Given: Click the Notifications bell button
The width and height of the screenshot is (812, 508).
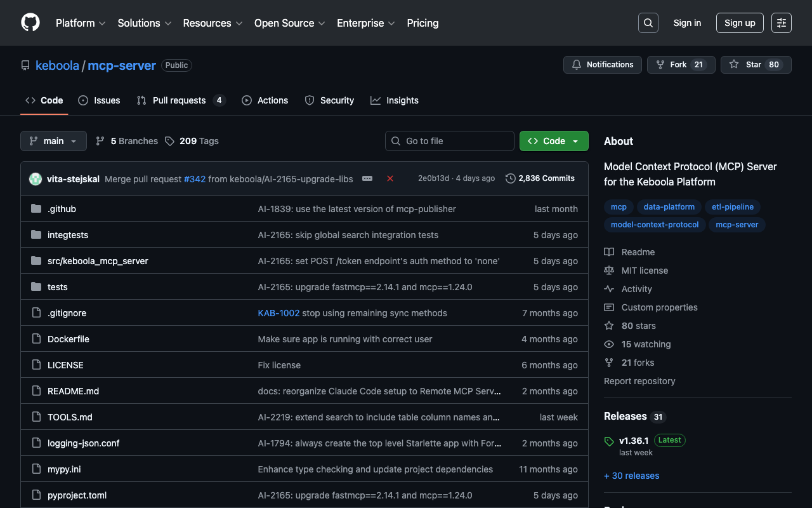Looking at the screenshot, I should pyautogui.click(x=602, y=65).
